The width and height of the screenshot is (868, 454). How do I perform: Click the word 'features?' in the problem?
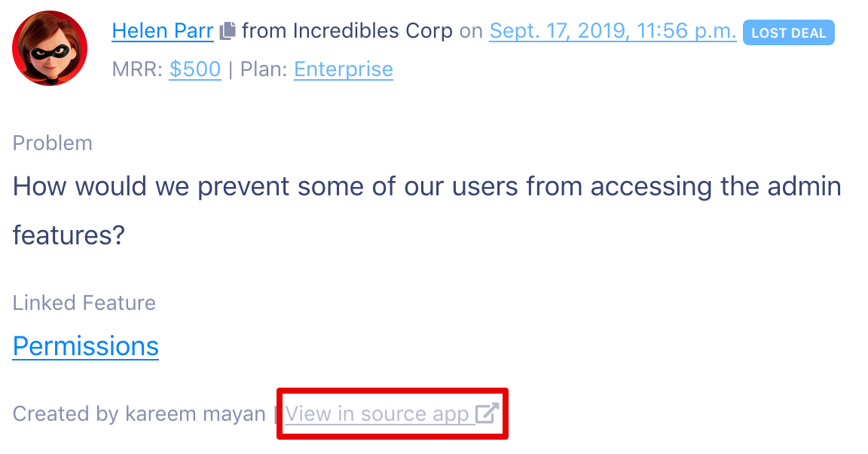coord(69,235)
